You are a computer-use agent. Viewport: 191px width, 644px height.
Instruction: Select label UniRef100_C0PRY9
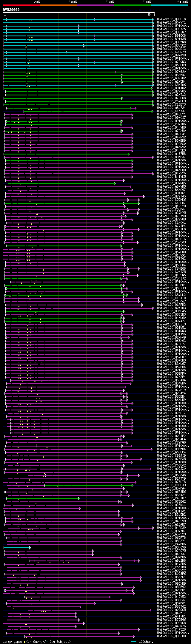171,52
